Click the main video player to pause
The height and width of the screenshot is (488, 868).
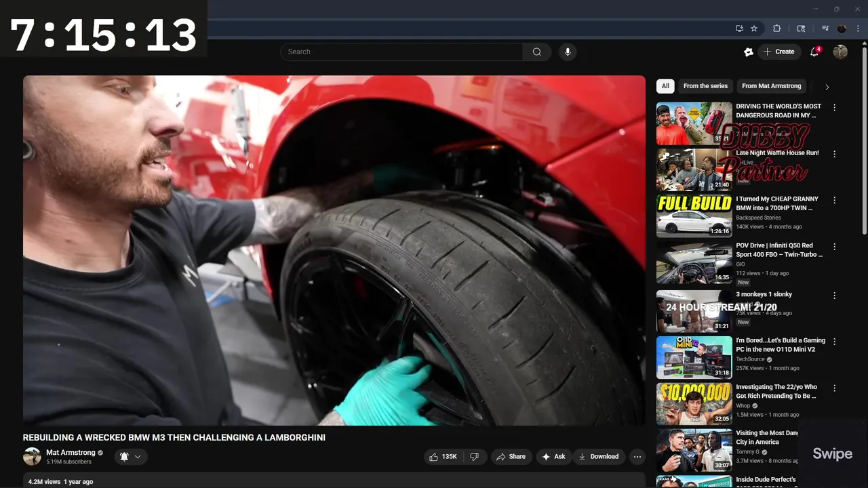[x=334, y=250]
